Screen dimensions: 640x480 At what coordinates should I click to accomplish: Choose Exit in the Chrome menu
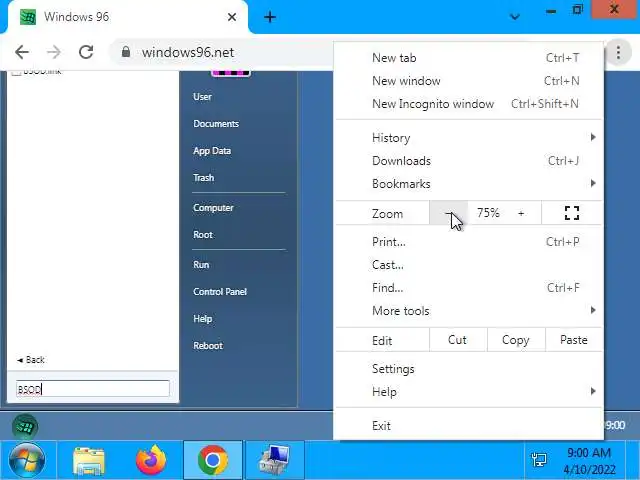point(469,426)
